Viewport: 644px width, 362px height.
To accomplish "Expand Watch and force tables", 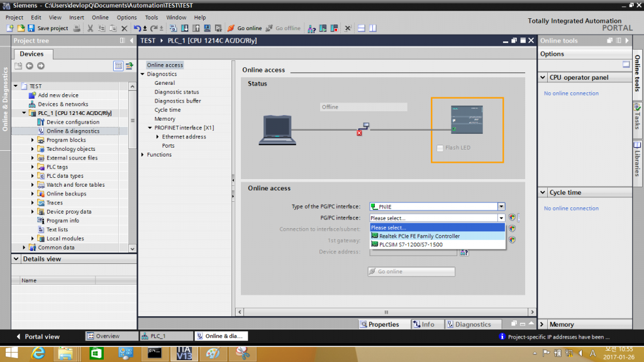I will (x=33, y=185).
